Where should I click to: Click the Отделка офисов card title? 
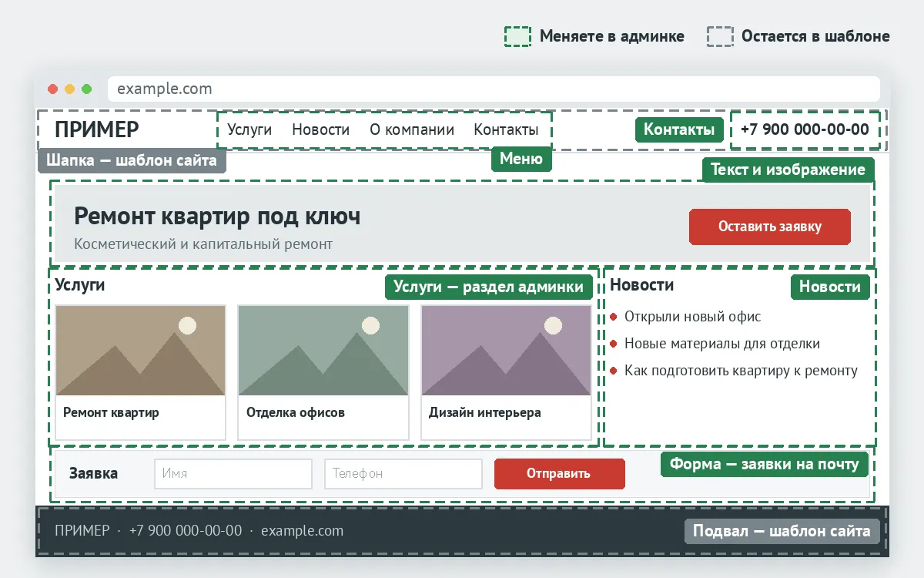pos(296,412)
